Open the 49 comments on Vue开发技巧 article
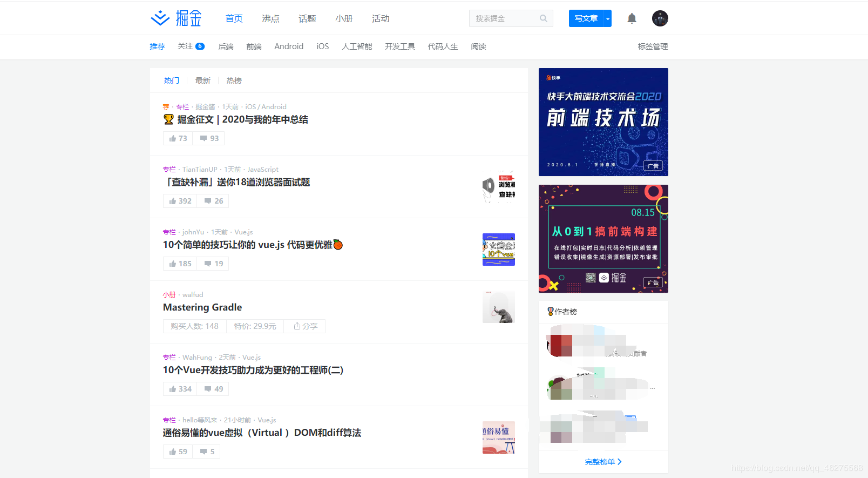 pyautogui.click(x=213, y=389)
